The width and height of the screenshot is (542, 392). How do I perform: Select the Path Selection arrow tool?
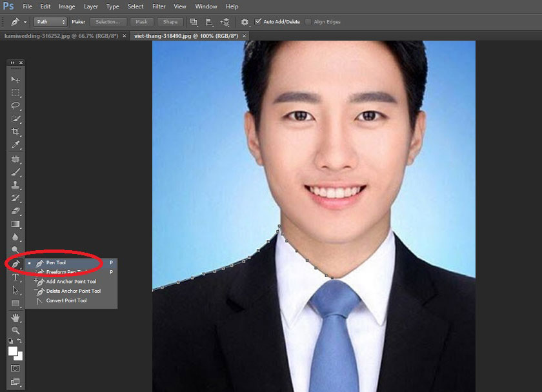tap(15, 290)
